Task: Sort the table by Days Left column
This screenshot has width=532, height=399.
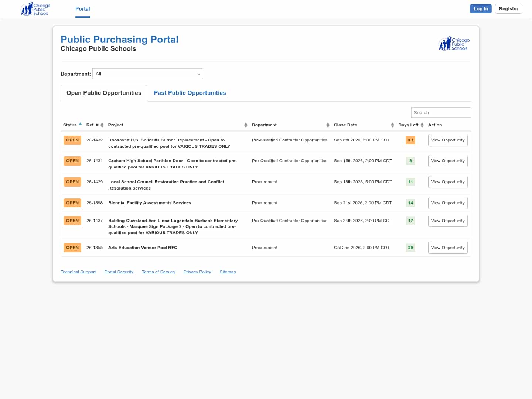Action: tap(411, 125)
